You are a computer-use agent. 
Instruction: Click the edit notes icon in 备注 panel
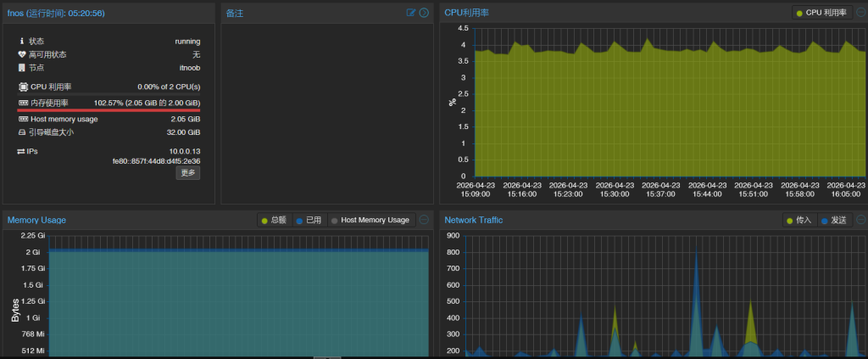pyautogui.click(x=411, y=13)
